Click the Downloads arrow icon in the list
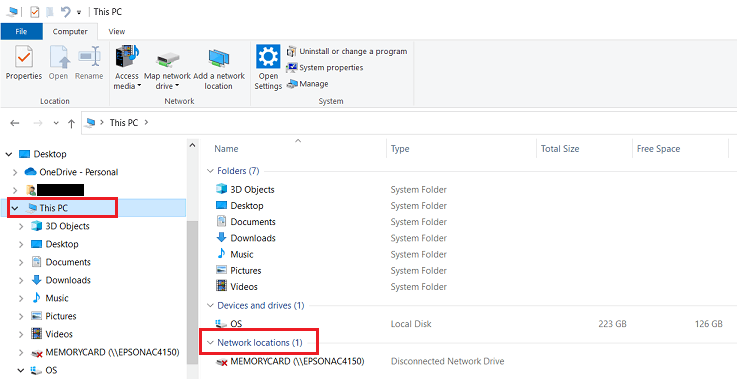This screenshot has height=379, width=737. click(x=221, y=237)
